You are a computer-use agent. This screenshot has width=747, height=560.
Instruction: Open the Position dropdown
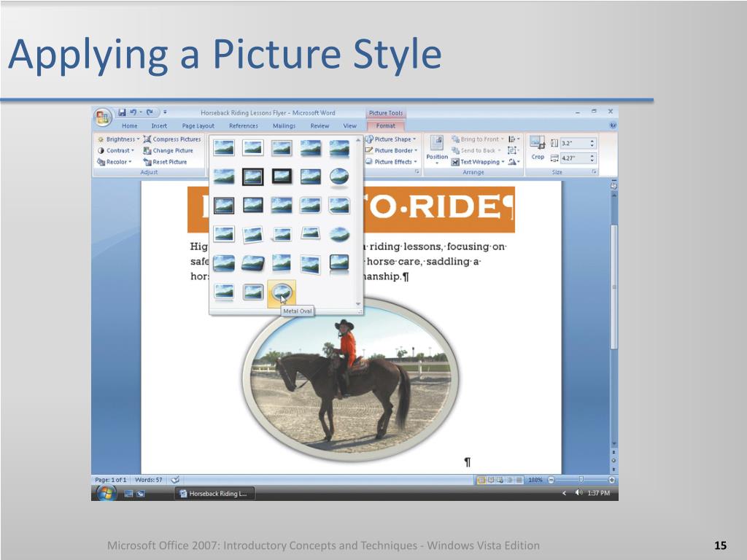point(437,149)
